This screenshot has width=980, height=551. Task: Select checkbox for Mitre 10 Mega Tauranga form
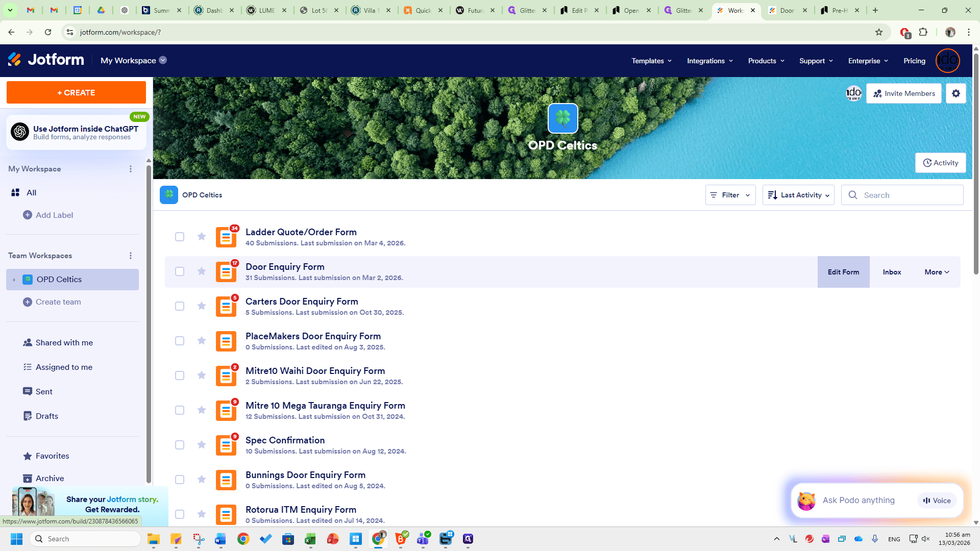coord(180,410)
